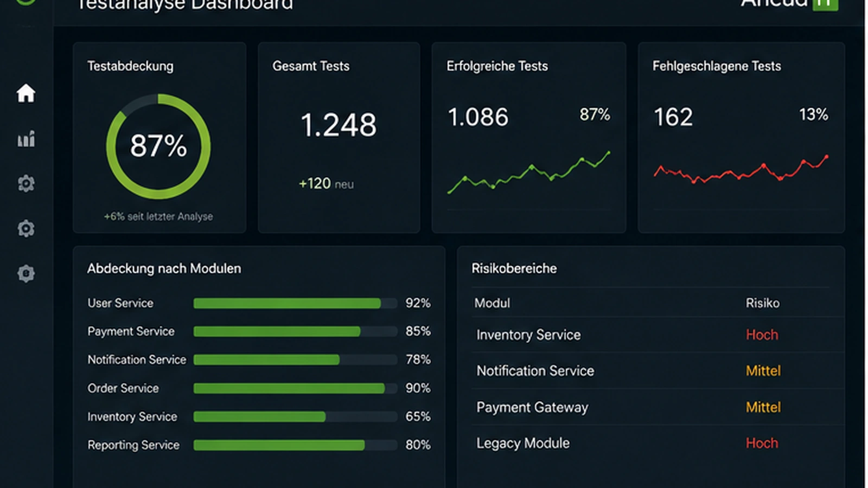Click the 78% value for Notification Service
The width and height of the screenshot is (868, 488).
pyautogui.click(x=418, y=359)
